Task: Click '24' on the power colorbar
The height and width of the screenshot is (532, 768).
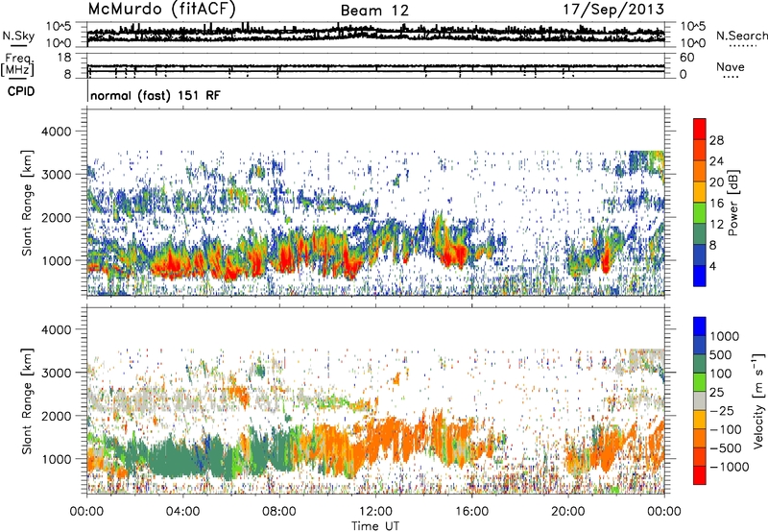Action: 716,161
